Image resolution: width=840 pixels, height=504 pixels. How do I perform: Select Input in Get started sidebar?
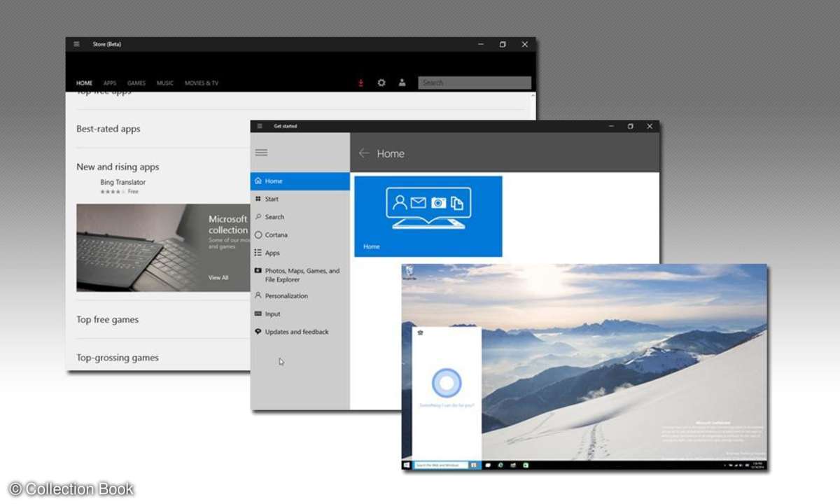(x=300, y=314)
